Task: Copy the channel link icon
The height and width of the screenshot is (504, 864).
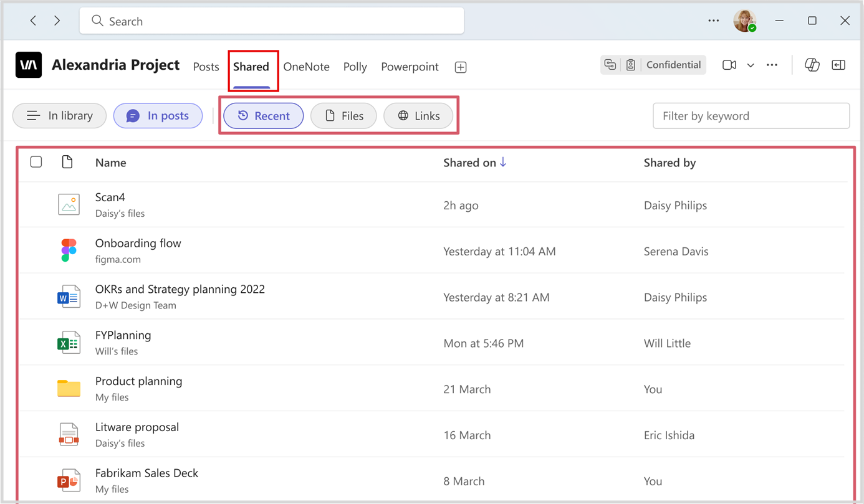Action: pos(610,64)
